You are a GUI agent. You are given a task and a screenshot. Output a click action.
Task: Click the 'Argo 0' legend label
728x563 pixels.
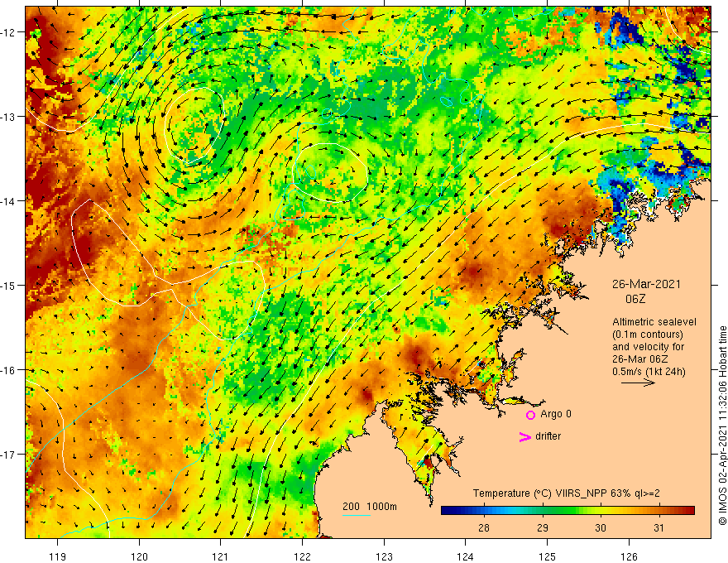(x=556, y=414)
